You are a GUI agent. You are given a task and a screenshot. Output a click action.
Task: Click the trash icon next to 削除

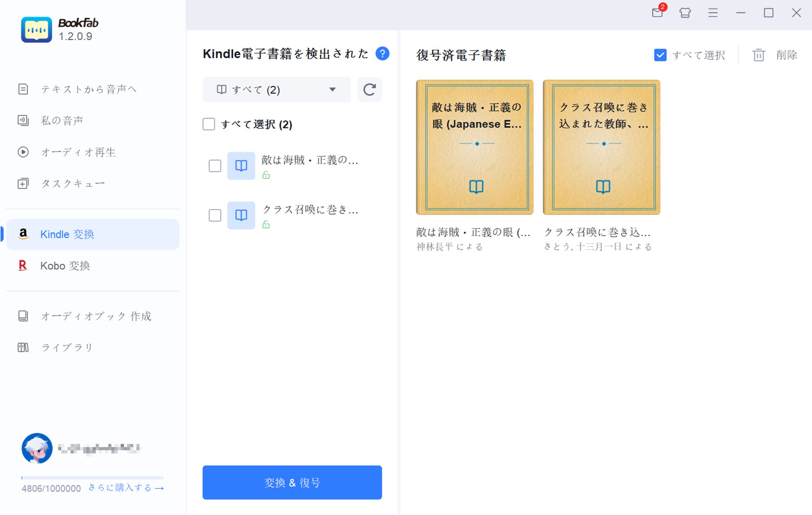758,54
